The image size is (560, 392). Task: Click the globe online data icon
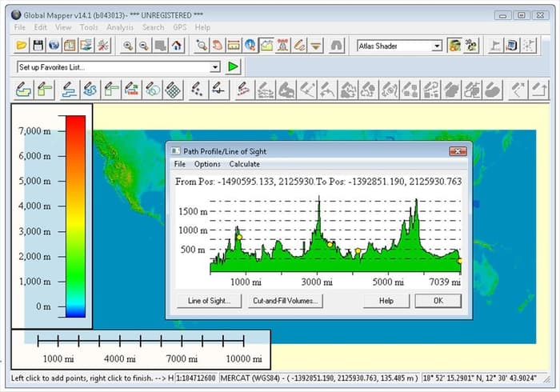[x=54, y=46]
